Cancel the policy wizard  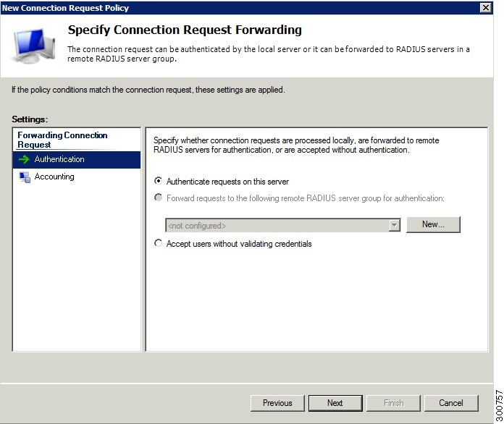coord(451,403)
